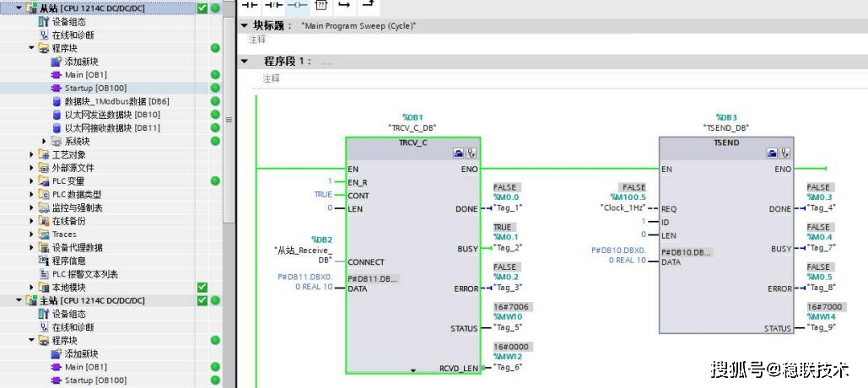Expand 外部源文件 folder

pyautogui.click(x=31, y=168)
